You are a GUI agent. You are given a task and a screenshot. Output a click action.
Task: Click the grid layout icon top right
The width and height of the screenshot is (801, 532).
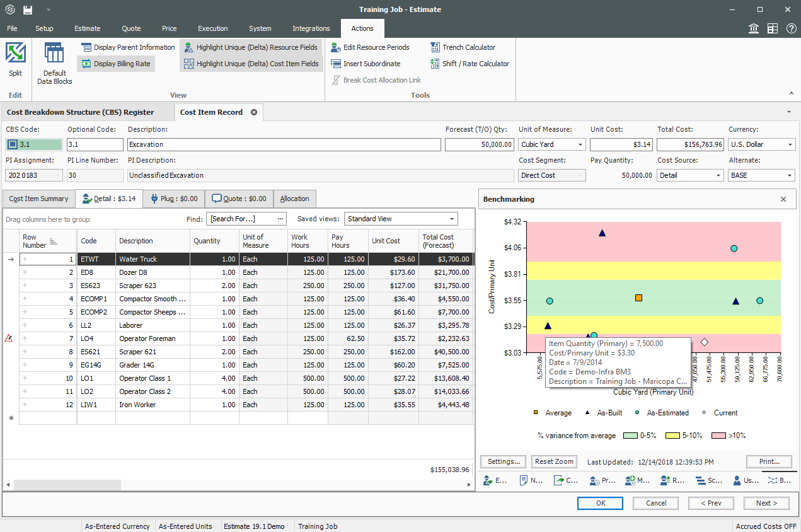coord(773,28)
